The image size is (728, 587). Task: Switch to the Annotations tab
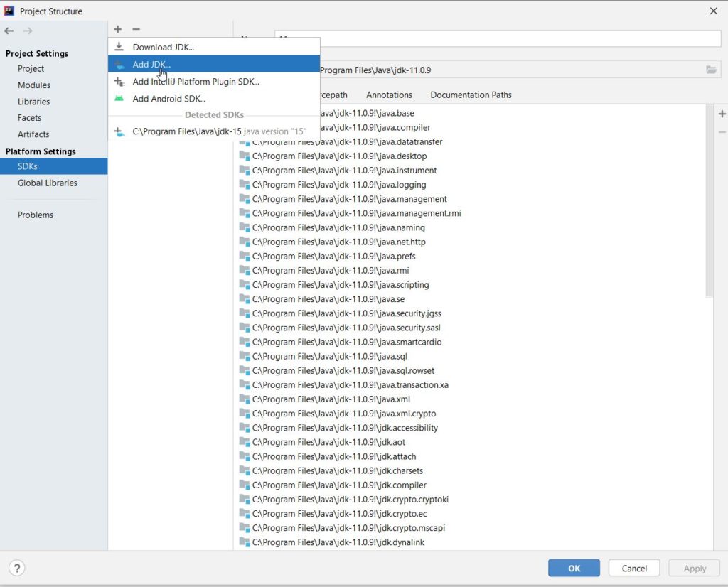[x=388, y=95]
